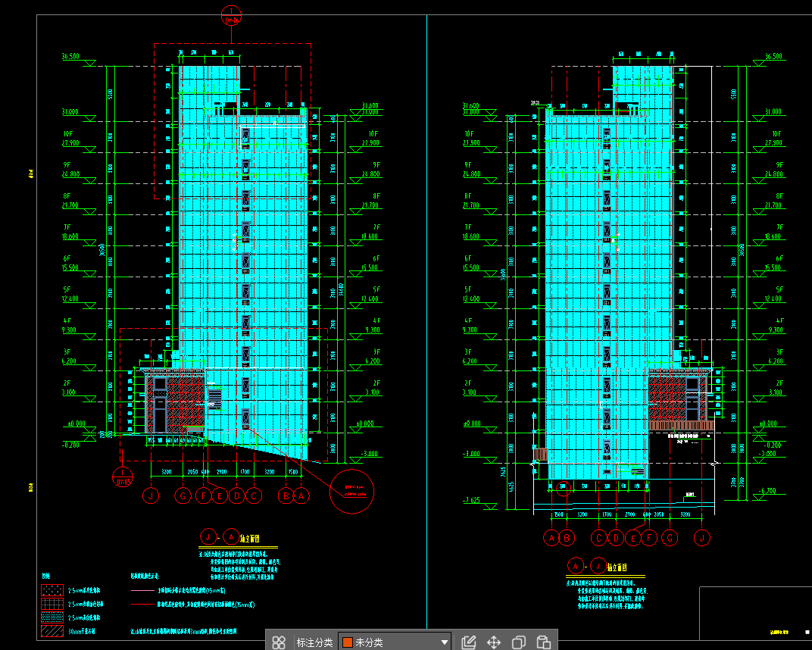This screenshot has width=812, height=650.
Task: Click the edit annotation pencil icon
Action: point(468,642)
